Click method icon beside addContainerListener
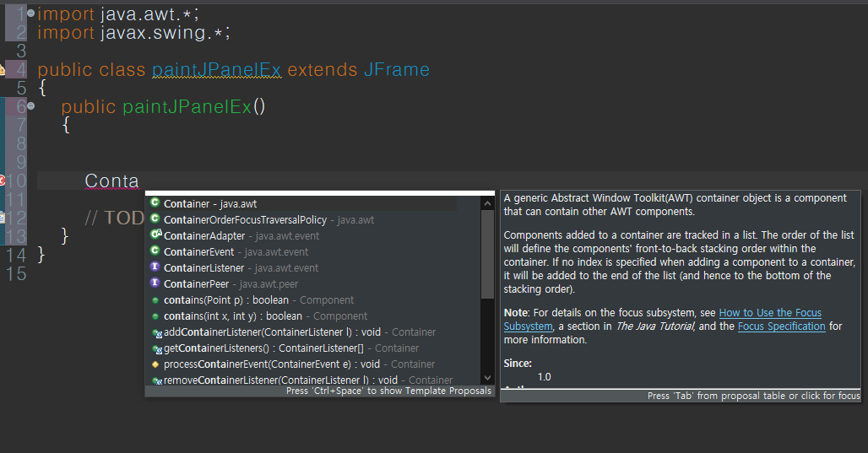Image resolution: width=868 pixels, height=453 pixels. pos(157,333)
